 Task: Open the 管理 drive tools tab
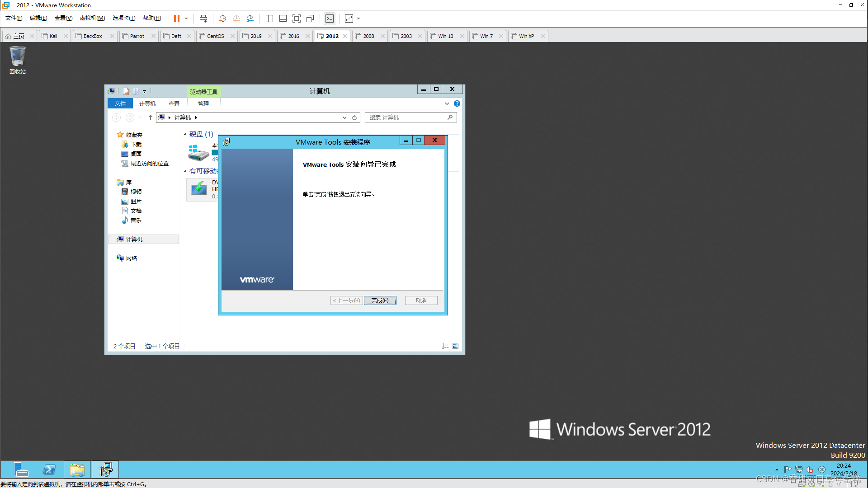tap(203, 103)
